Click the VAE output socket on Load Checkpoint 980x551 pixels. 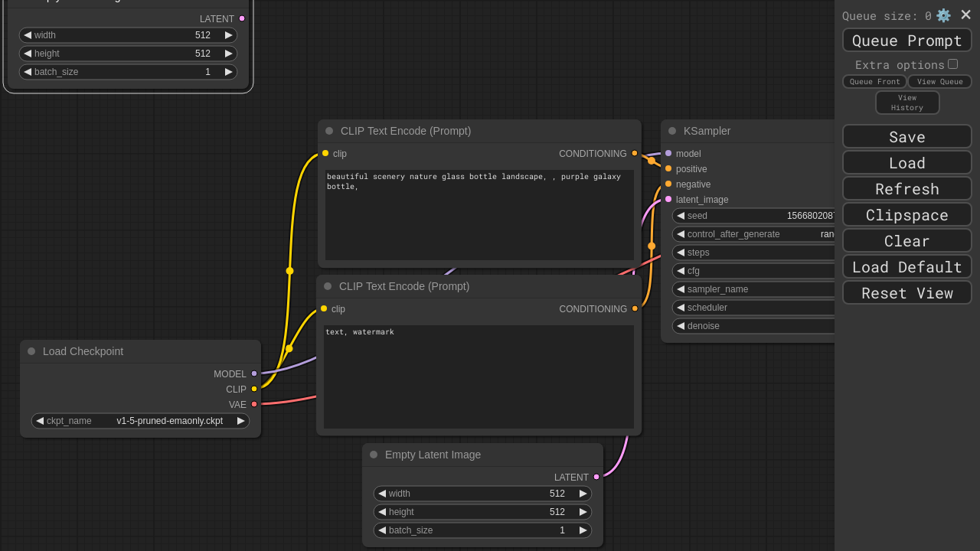pos(254,404)
